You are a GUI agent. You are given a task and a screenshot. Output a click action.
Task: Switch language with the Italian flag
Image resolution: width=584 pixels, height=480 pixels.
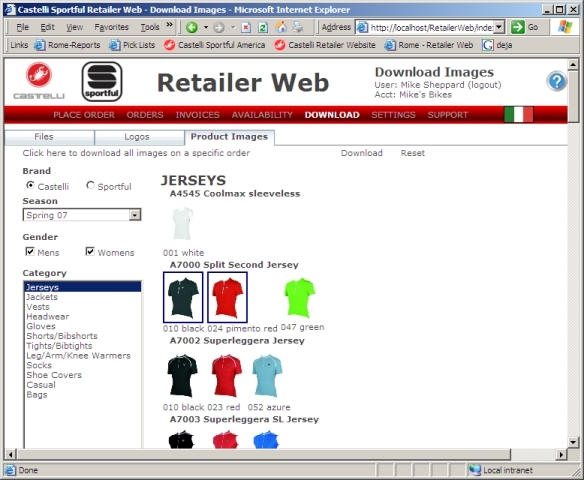pos(518,114)
